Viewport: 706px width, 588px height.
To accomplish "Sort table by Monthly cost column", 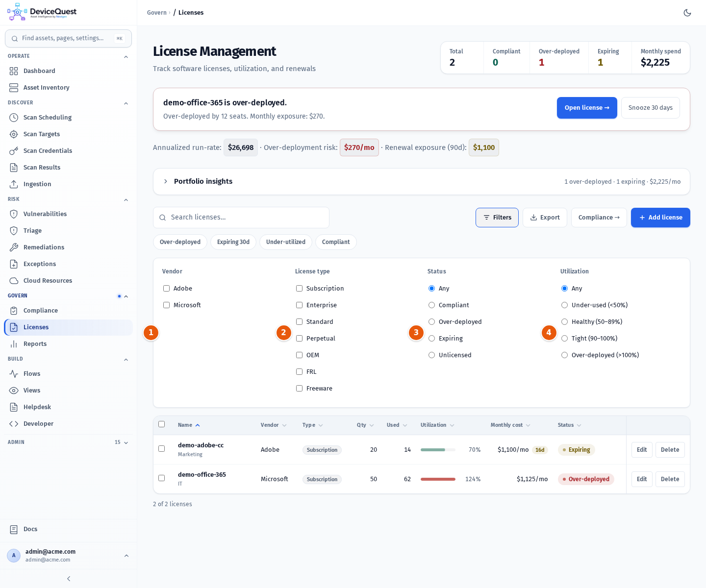I will point(510,425).
